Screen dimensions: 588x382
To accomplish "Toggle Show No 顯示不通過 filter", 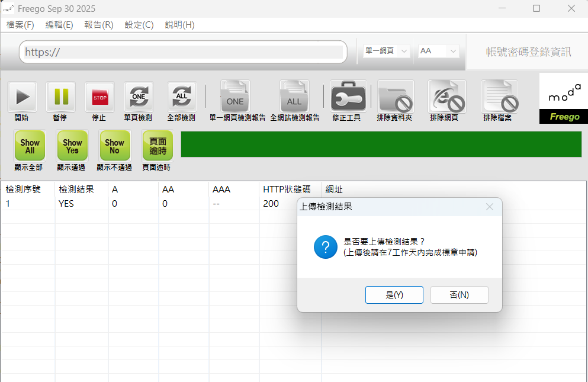I will coord(114,146).
